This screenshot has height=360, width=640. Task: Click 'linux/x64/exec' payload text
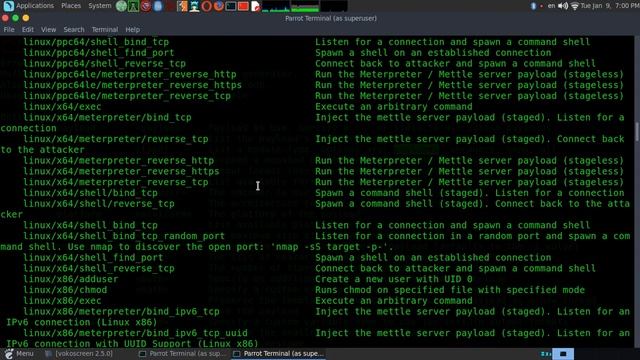[x=62, y=107]
